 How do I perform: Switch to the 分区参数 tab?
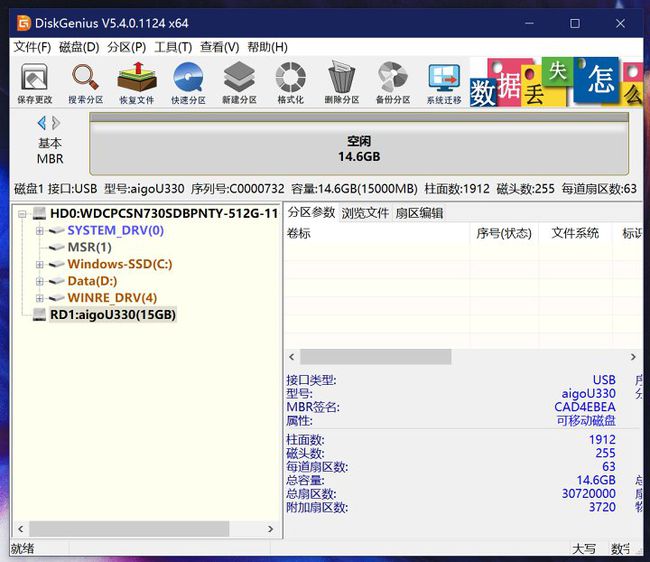coord(311,213)
